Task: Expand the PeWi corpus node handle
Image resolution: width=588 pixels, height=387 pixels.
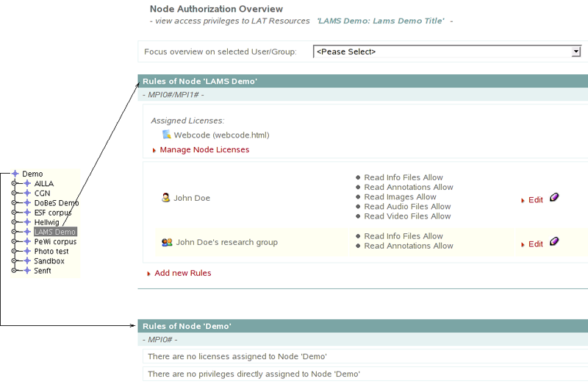Action: (x=14, y=241)
